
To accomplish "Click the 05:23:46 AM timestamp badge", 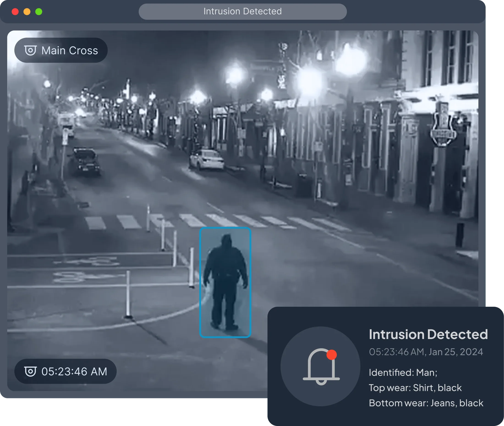I will pos(66,371).
